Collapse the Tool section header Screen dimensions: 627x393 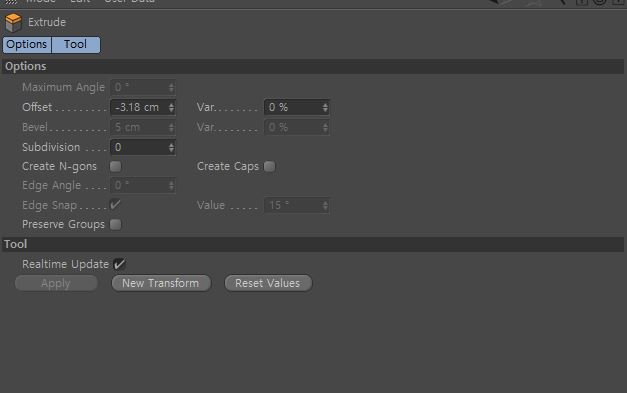pyautogui.click(x=313, y=244)
